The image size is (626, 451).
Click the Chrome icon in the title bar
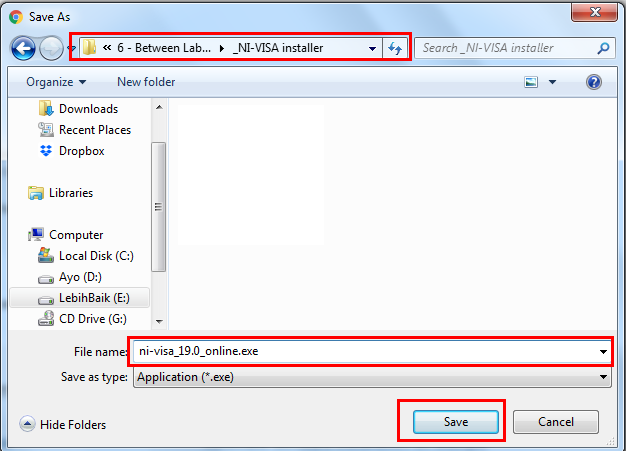16,17
